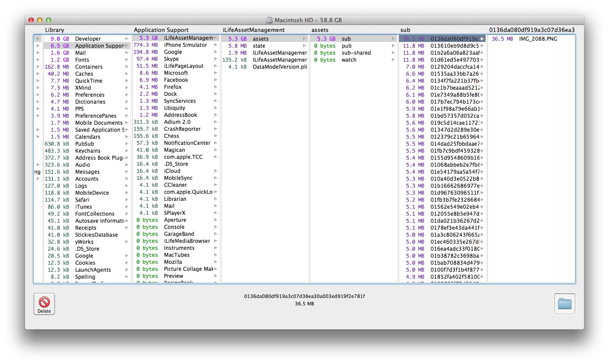Select the watch folder in assets
This screenshot has height=364, width=609.
(x=349, y=60)
